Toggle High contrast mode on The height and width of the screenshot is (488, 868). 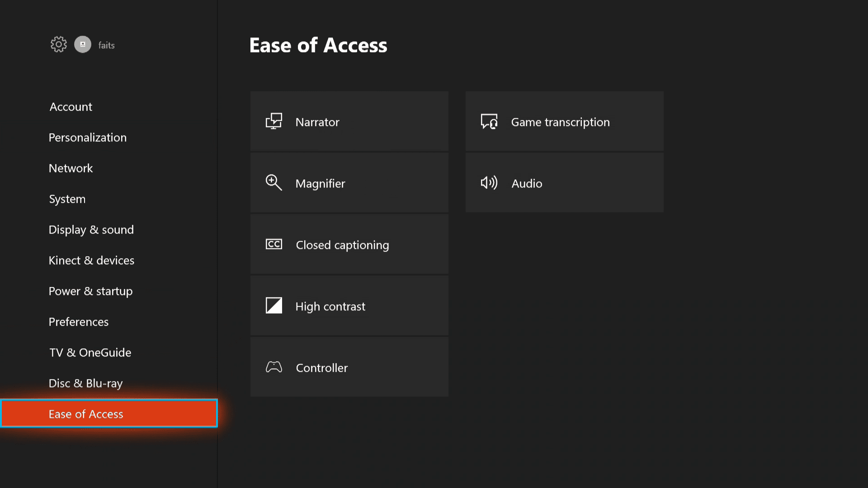point(349,305)
